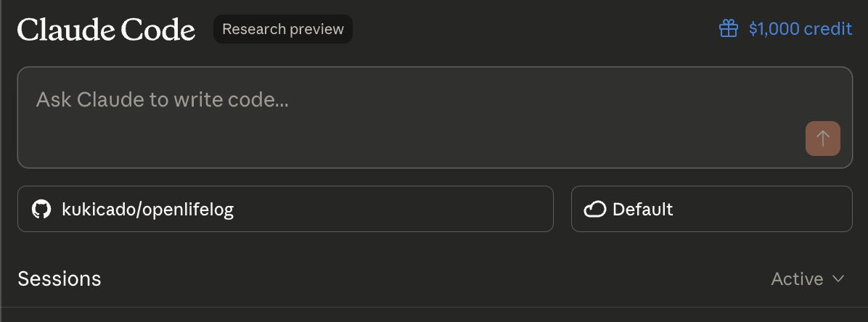Expand the chevron beside Active
This screenshot has width=868, height=322.
[x=838, y=279]
